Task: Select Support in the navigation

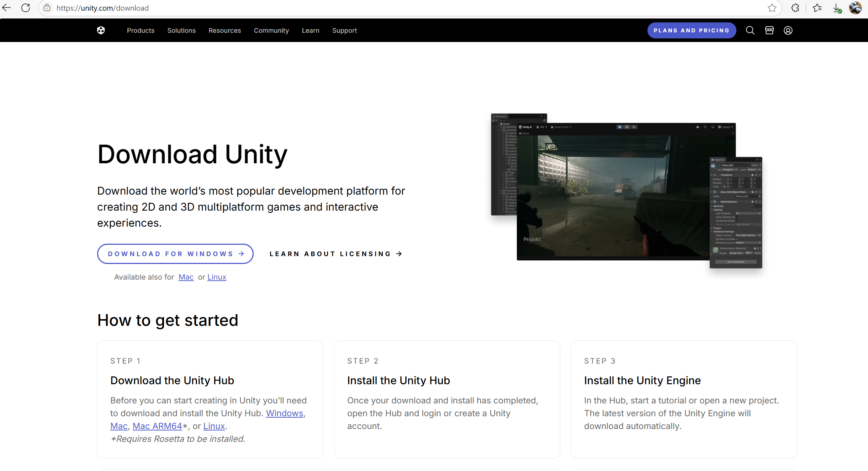Action: [x=344, y=30]
